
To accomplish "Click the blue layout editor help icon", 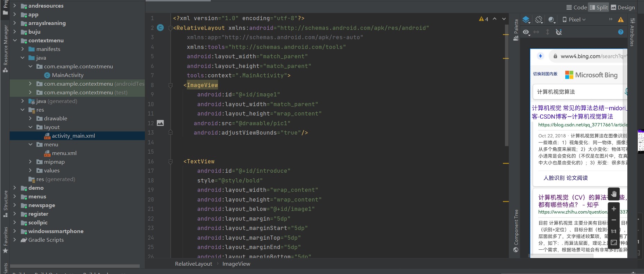I will 621,32.
